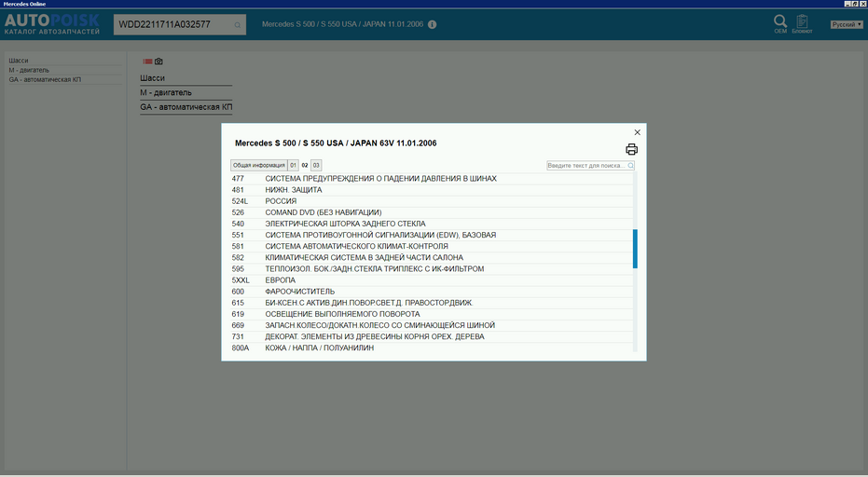Select row 481 НИЖН. ЗАЩИТА
The height and width of the screenshot is (477, 868).
[x=432, y=190]
